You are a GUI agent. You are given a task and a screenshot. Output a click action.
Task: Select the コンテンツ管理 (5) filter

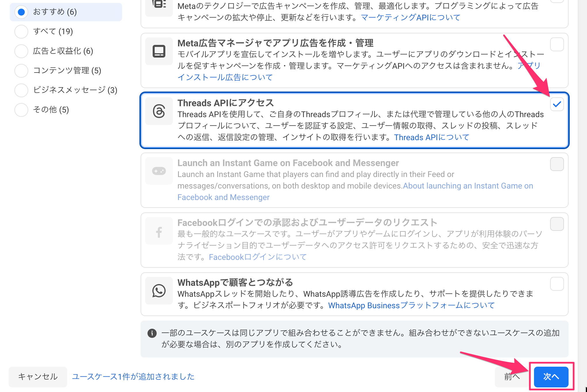21,71
